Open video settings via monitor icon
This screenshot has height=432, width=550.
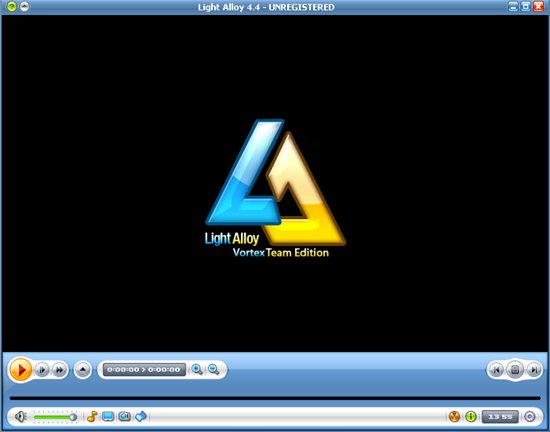tap(108, 417)
